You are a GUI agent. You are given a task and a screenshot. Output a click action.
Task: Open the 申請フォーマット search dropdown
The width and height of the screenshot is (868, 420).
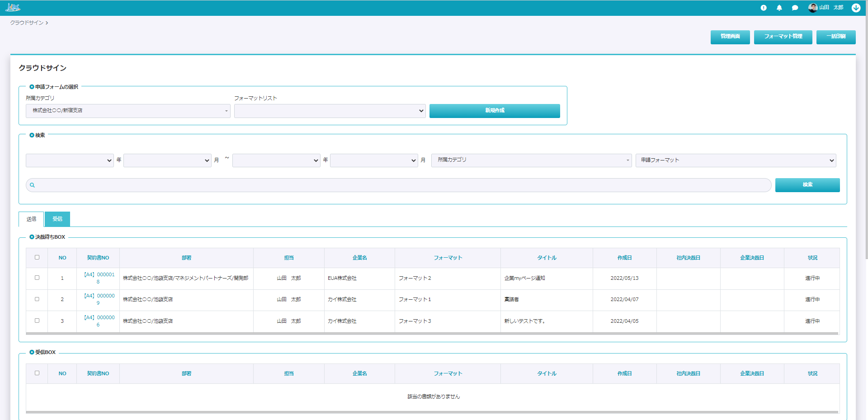(736, 160)
